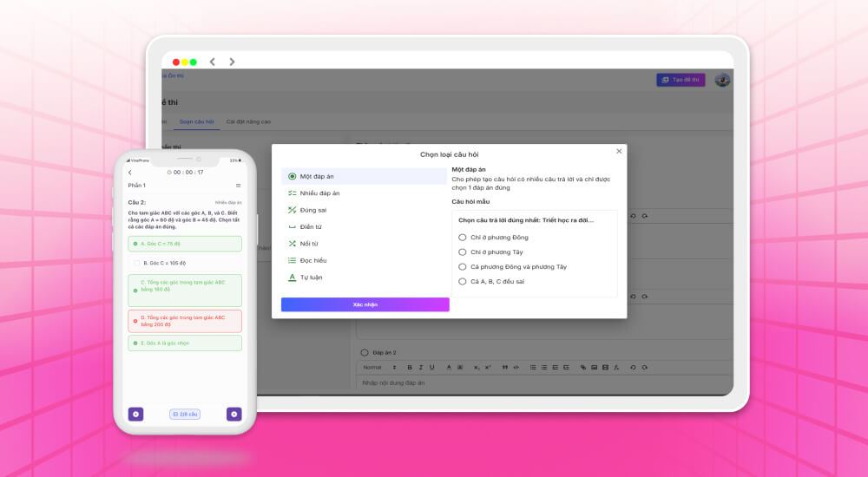The height and width of the screenshot is (477, 868).
Task: Click the bold icon in answer editor
Action: (409, 367)
